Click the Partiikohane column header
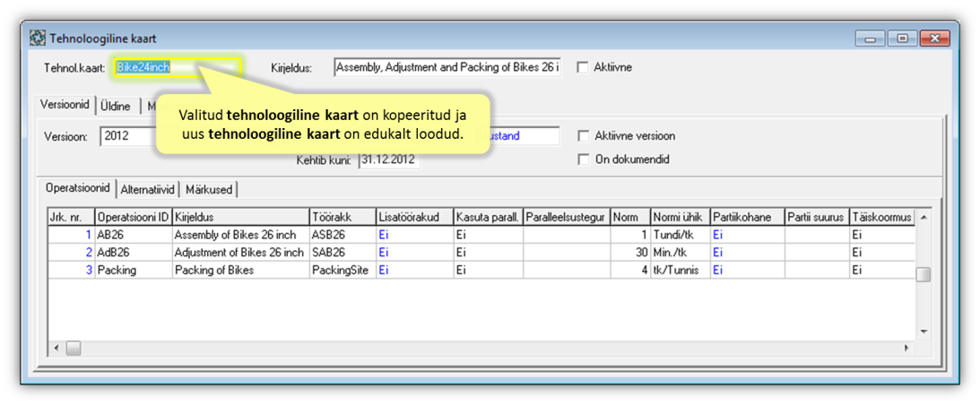This screenshot has width=980, height=405. pyautogui.click(x=748, y=217)
